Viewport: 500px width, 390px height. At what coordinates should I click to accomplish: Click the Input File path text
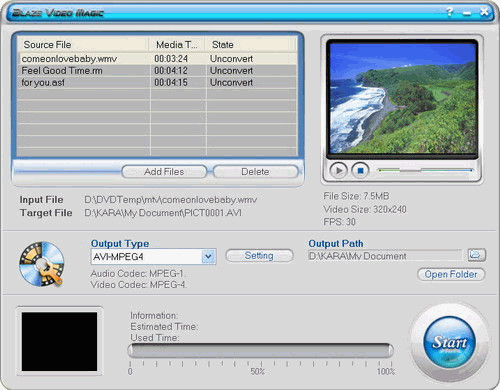click(x=170, y=200)
